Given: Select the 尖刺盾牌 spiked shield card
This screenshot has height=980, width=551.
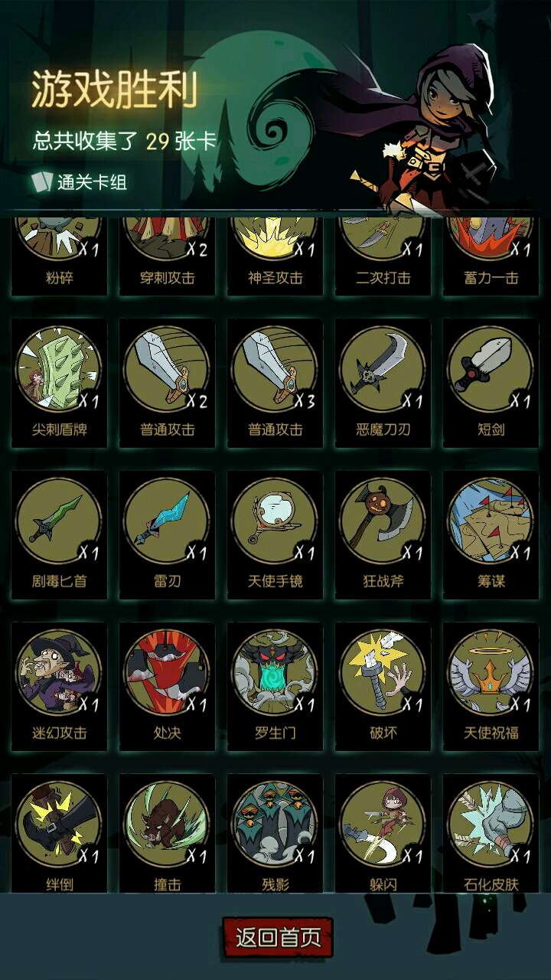Looking at the screenshot, I should [60, 382].
